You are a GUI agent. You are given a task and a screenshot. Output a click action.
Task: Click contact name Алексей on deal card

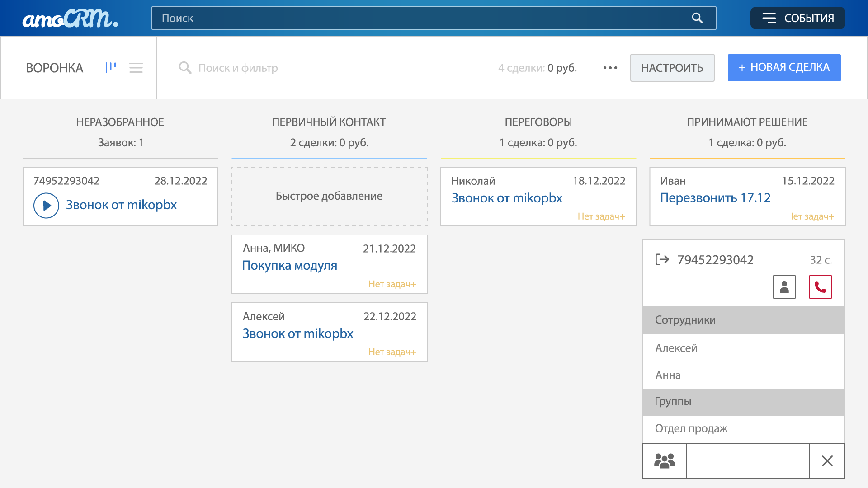coord(264,316)
